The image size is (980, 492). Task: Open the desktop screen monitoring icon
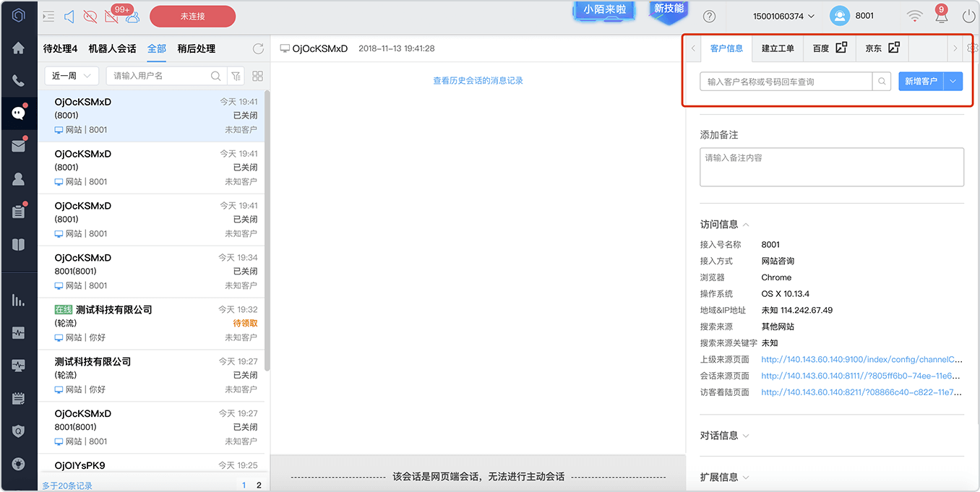coord(18,366)
